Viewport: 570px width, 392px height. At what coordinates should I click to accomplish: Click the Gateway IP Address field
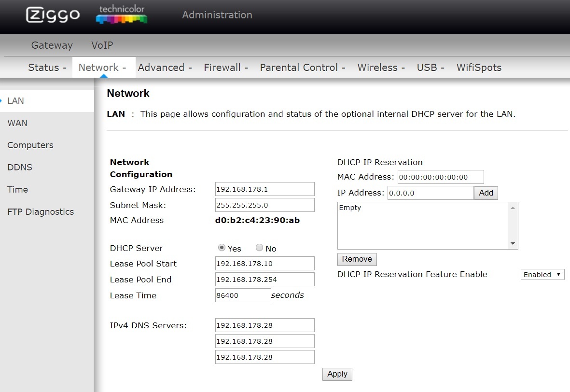tap(264, 189)
